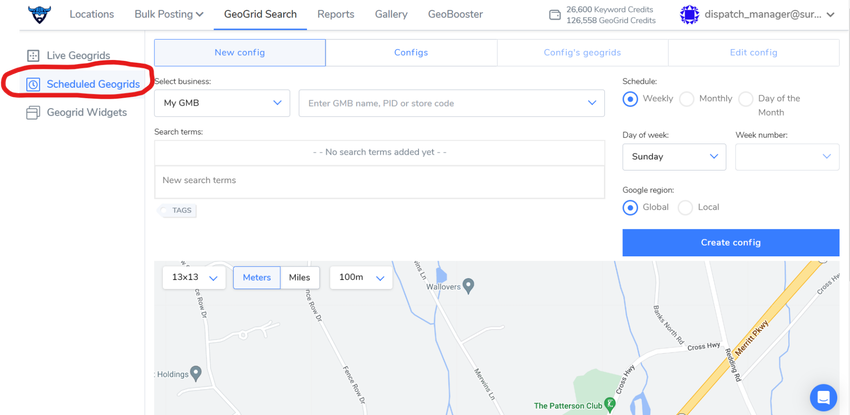850x415 pixels.
Task: Open the Gallery page
Action: (391, 14)
